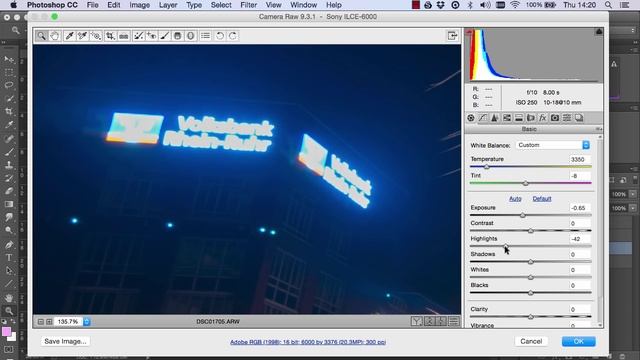This screenshot has width=640, height=360.
Task: Switch to the Detail tab
Action: pyautogui.click(x=495, y=118)
